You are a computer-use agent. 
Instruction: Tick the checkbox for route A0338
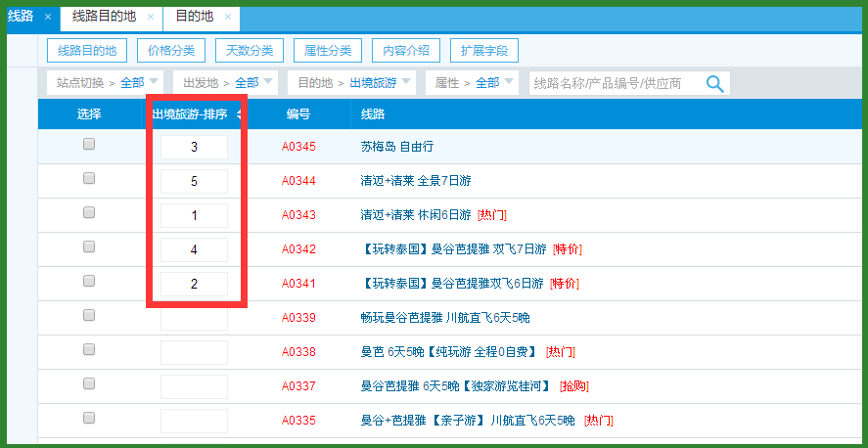coord(89,349)
